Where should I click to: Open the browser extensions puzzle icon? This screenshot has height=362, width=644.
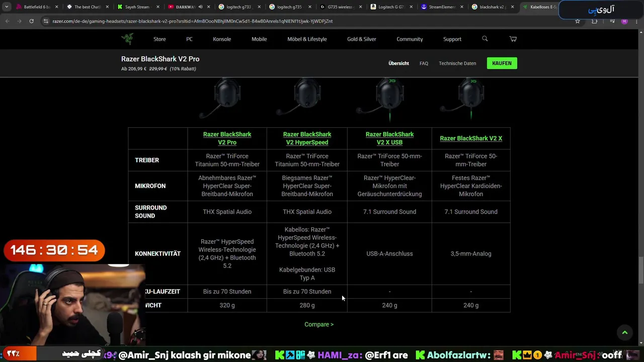click(595, 21)
